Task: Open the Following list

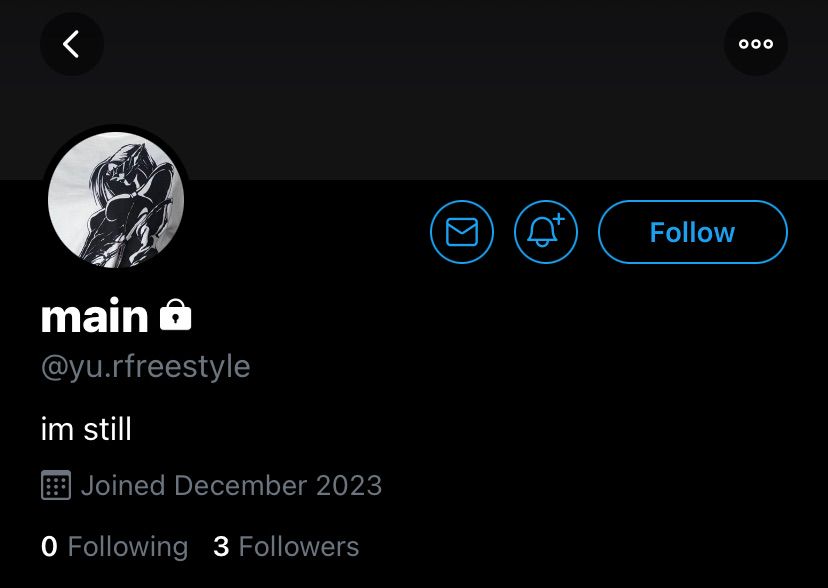Action: click(114, 547)
